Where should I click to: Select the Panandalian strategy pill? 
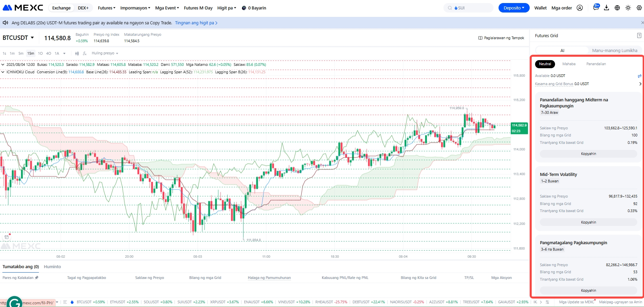[x=596, y=64]
